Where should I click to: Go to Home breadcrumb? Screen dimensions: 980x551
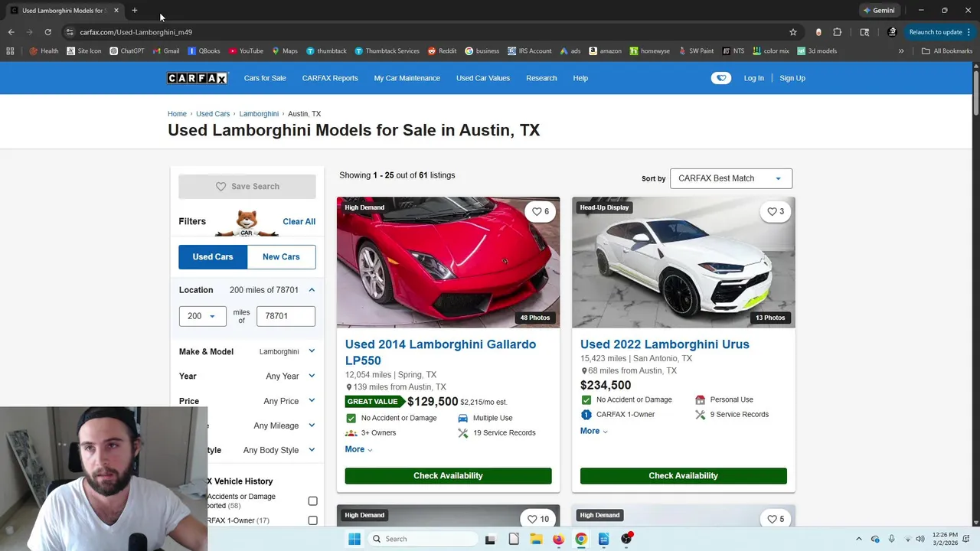click(x=177, y=114)
